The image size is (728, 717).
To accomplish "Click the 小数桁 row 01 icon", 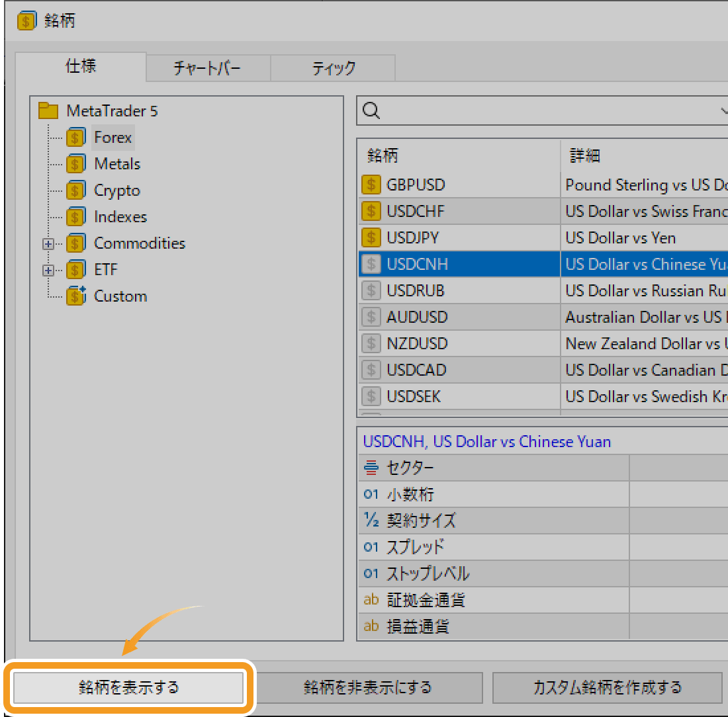I will point(371,494).
